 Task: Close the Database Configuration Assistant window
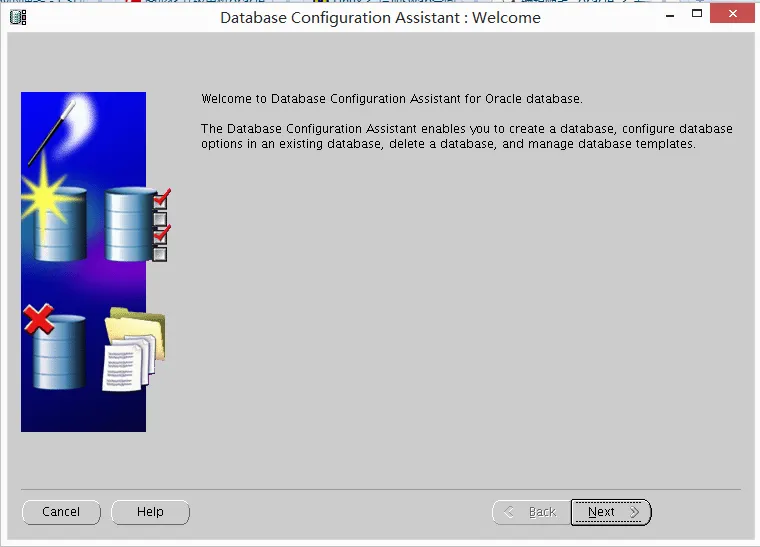click(x=732, y=14)
